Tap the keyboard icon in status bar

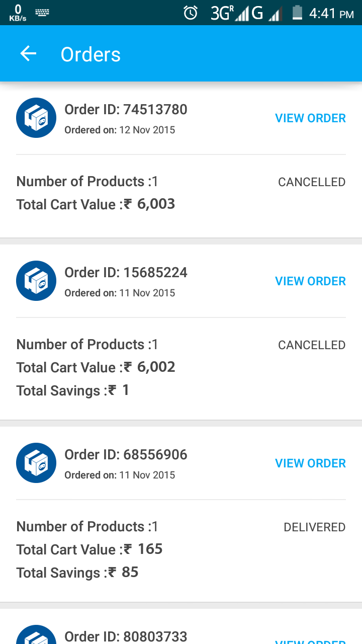[x=42, y=13]
